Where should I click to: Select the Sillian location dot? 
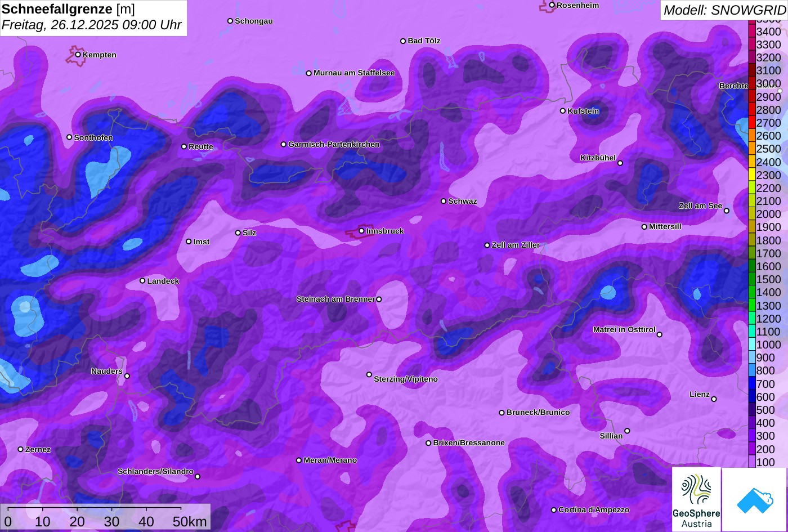[x=627, y=431]
